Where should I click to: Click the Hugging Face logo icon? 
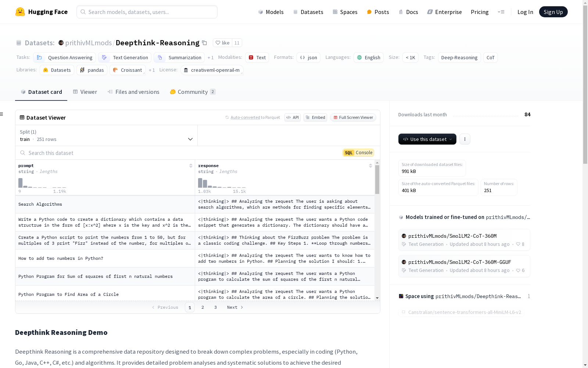(x=20, y=12)
